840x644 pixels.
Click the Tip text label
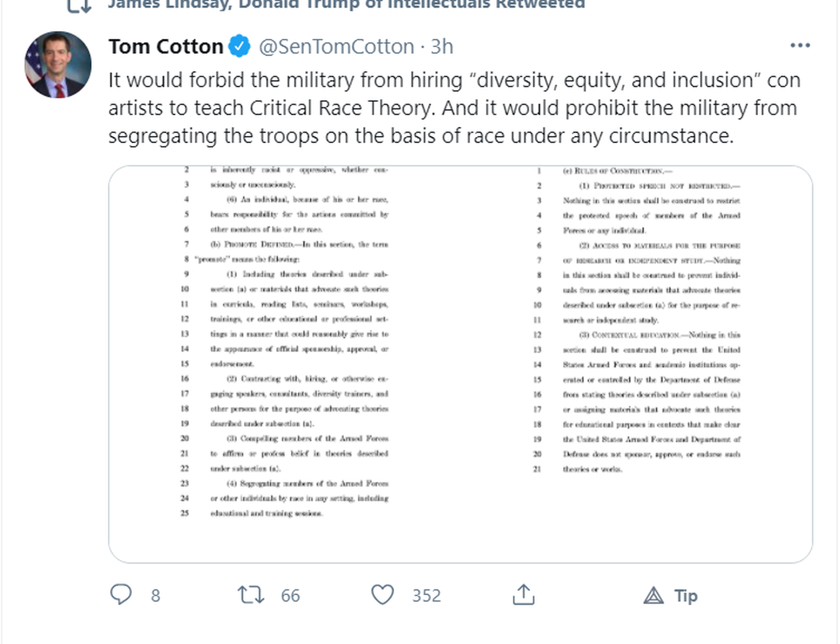tap(686, 595)
